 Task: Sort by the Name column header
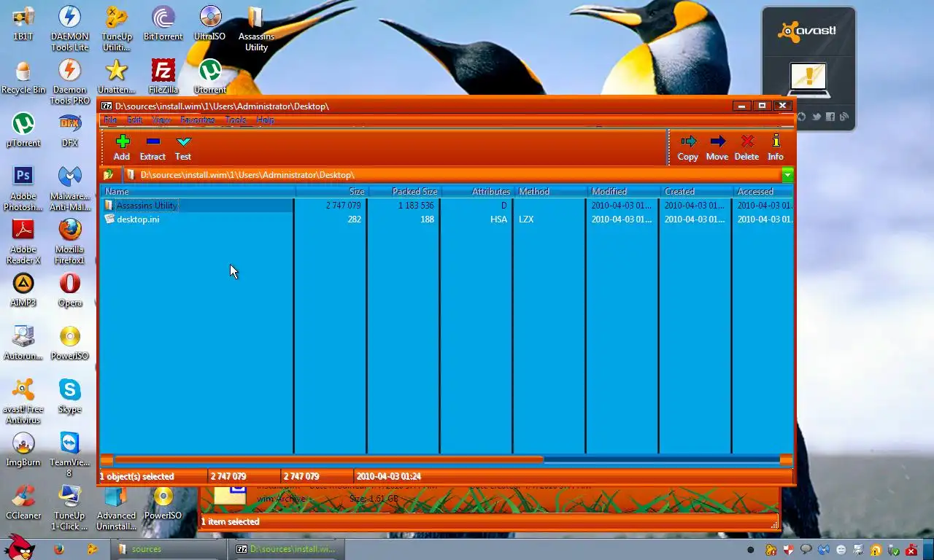click(x=198, y=191)
